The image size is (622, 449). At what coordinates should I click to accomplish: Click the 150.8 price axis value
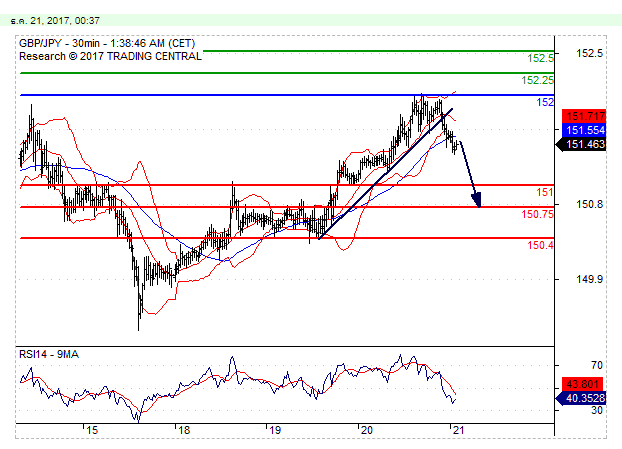click(x=589, y=204)
